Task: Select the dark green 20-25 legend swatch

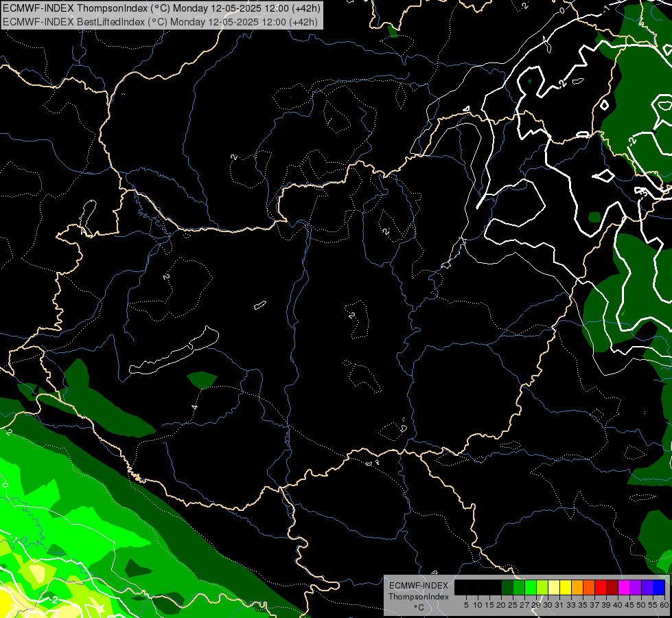Action: click(507, 587)
